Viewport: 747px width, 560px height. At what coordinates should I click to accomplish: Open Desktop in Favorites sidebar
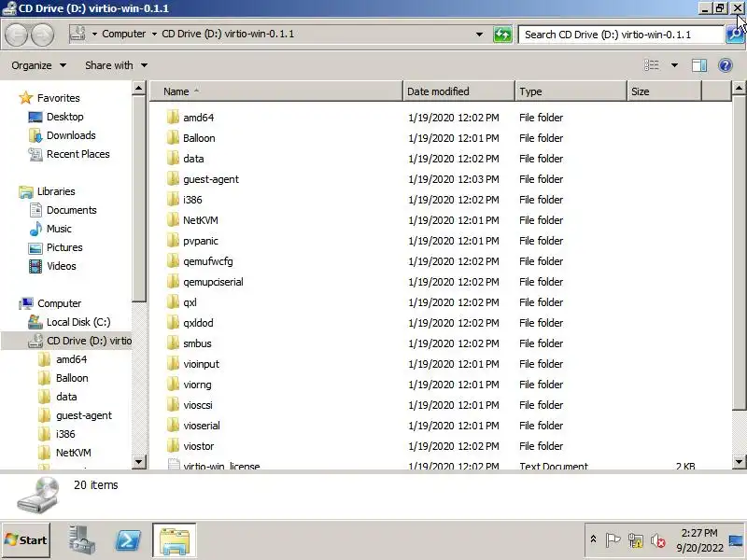pyautogui.click(x=56, y=117)
